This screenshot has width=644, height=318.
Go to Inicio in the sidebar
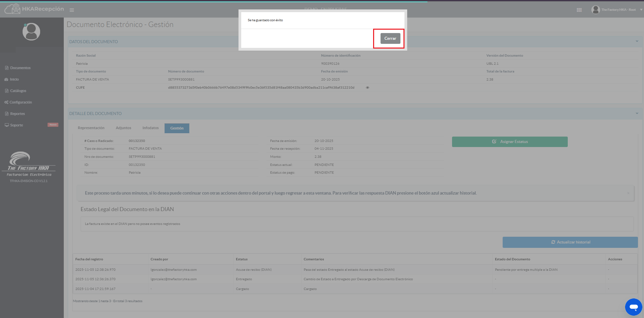[14, 79]
